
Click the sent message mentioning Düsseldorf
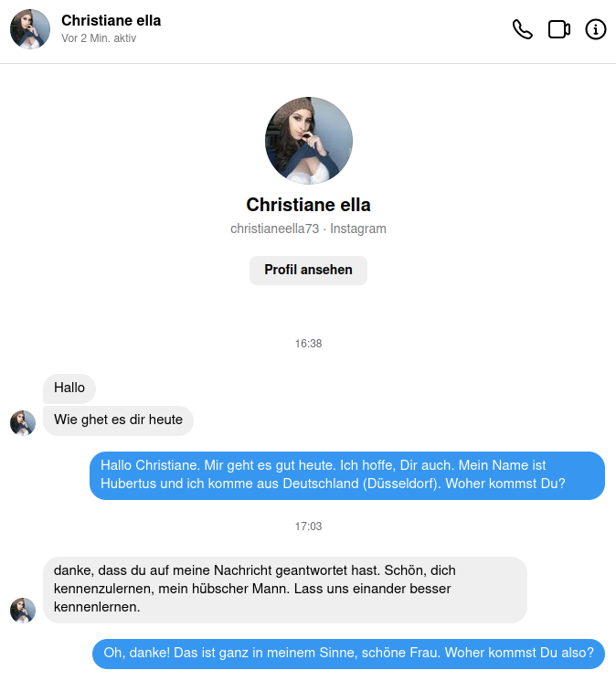(347, 475)
